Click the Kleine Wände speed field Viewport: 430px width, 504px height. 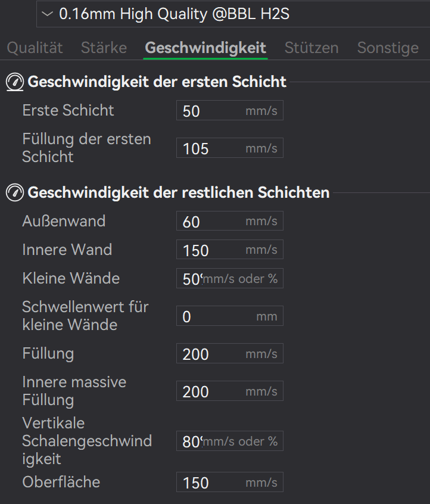tap(189, 279)
